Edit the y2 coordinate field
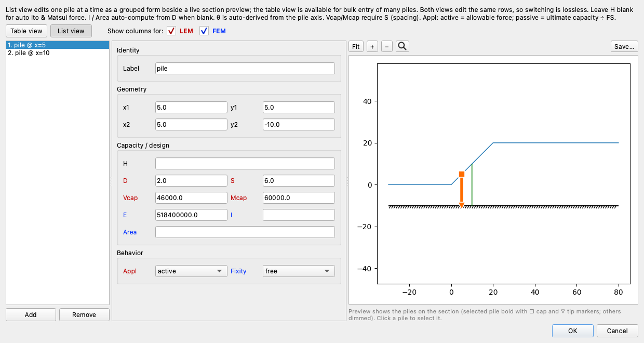The image size is (644, 343). tap(299, 124)
